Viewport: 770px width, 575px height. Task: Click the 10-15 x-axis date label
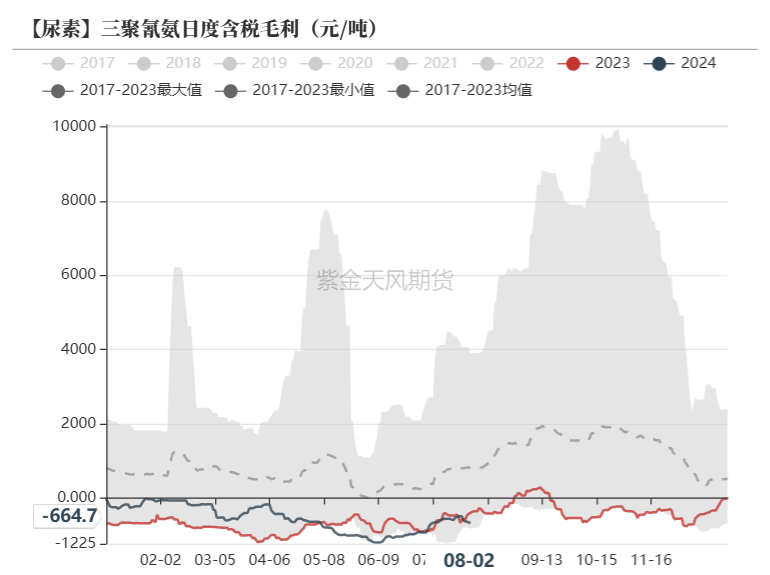pos(596,560)
